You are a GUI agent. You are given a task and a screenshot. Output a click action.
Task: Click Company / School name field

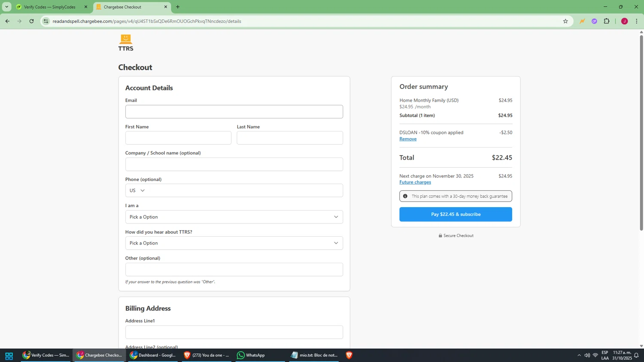[x=234, y=164]
